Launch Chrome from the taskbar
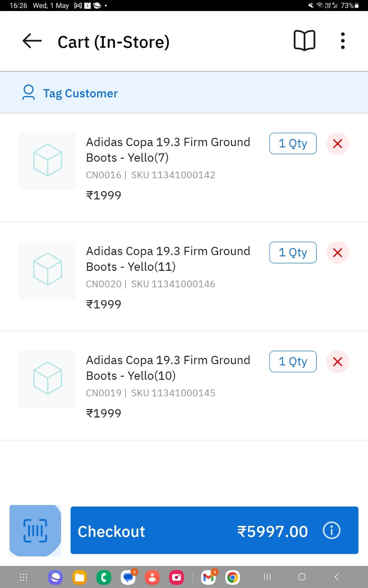 233,577
